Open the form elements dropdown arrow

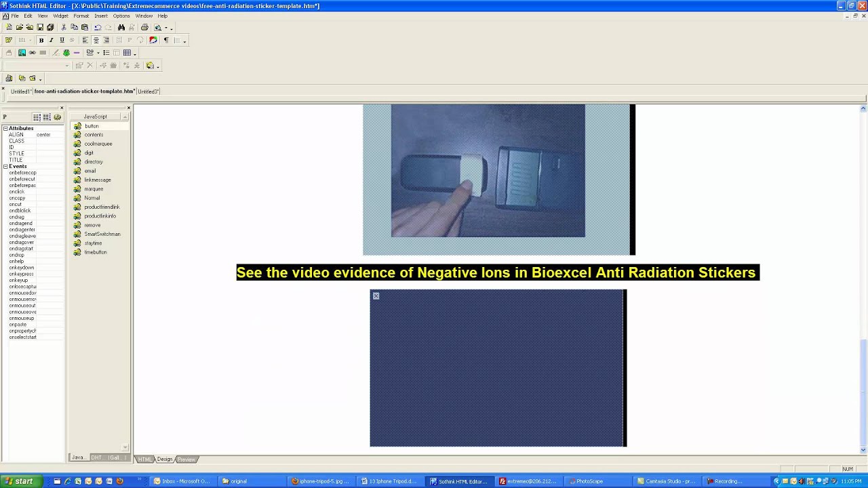point(98,53)
